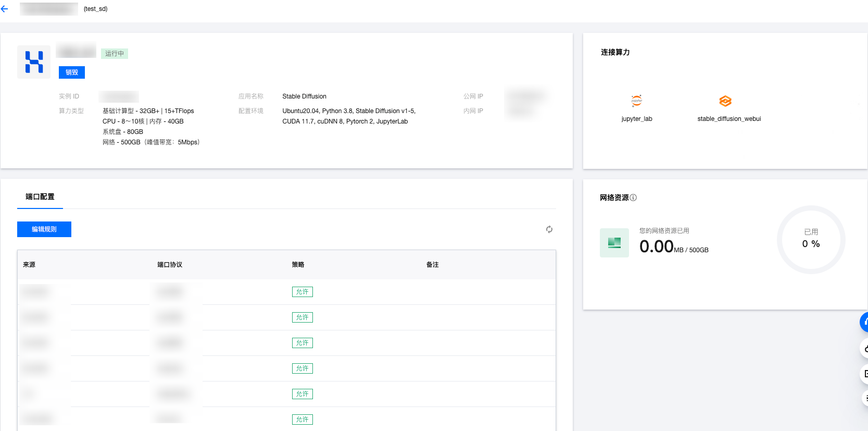Click the 公网 IP label
Image resolution: width=868 pixels, height=431 pixels.
(473, 96)
